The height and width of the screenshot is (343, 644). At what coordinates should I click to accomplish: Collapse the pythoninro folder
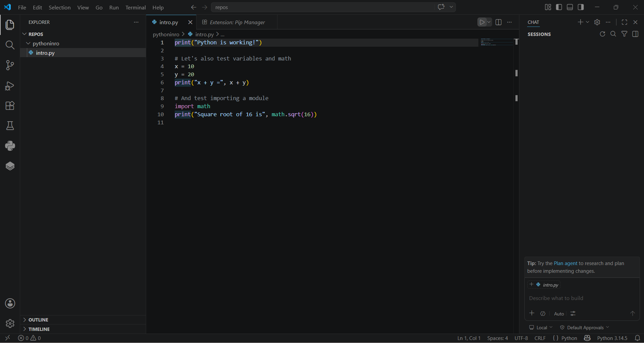[83, 44]
